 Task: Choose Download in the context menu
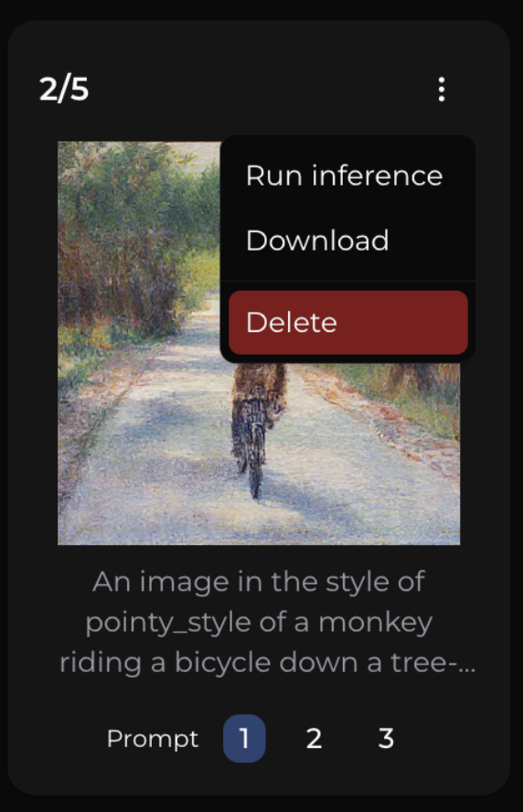317,240
